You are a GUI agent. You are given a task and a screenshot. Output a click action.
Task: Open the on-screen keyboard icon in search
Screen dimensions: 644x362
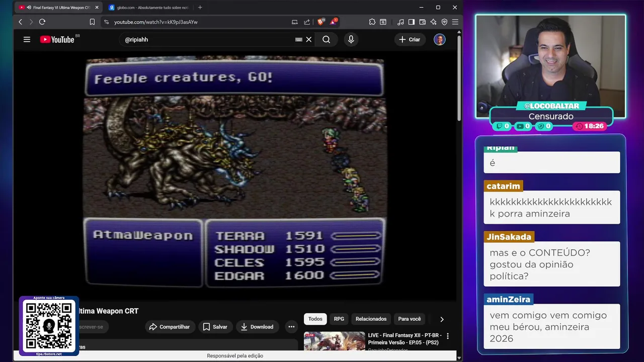(x=299, y=39)
